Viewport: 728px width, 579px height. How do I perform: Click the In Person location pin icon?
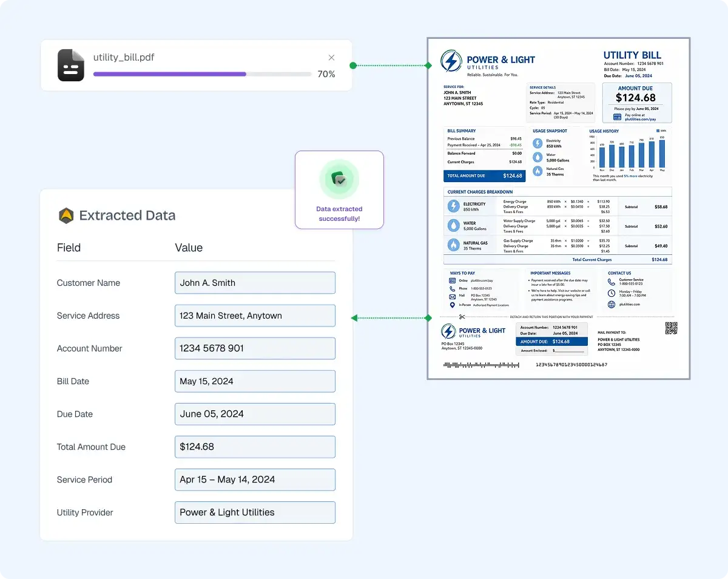click(x=453, y=305)
